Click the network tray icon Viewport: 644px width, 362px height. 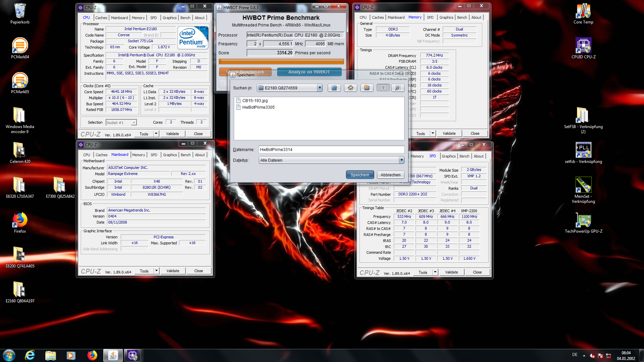pos(608,356)
